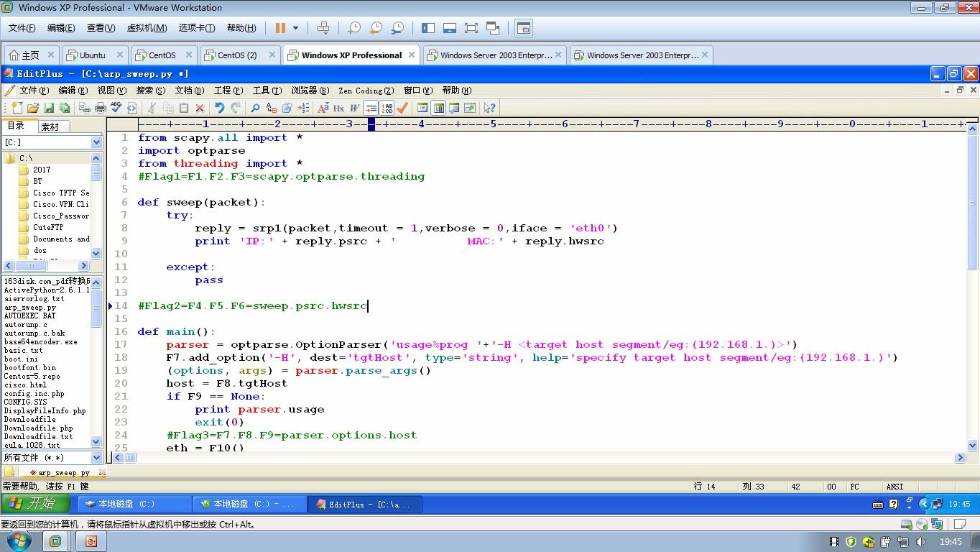Select config.inc.php in the file list
Image resolution: width=980 pixels, height=552 pixels.
click(x=34, y=393)
